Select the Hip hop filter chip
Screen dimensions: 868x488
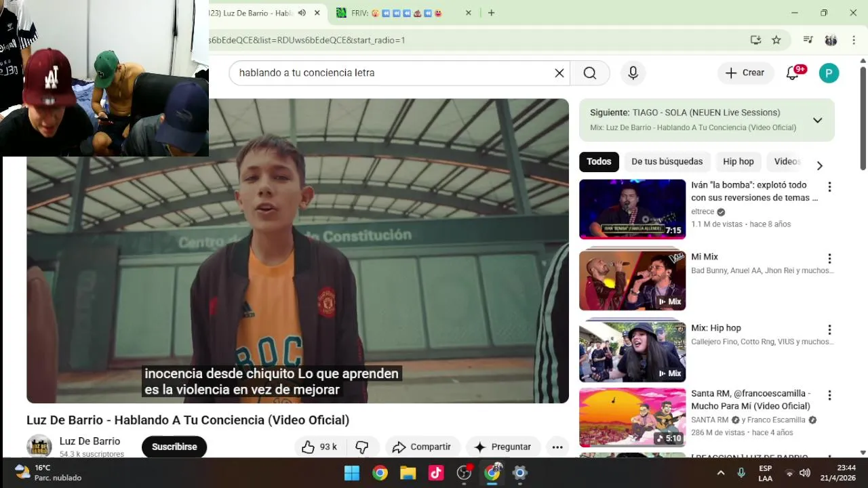click(738, 161)
